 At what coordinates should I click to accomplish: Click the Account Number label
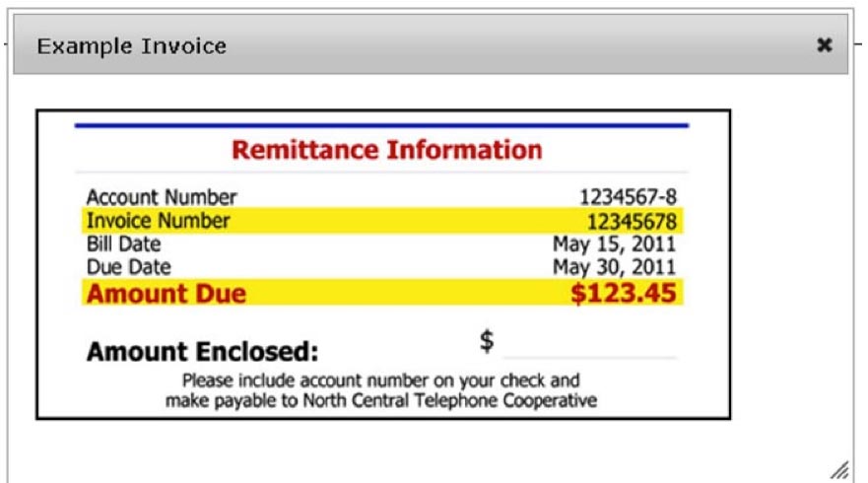162,198
